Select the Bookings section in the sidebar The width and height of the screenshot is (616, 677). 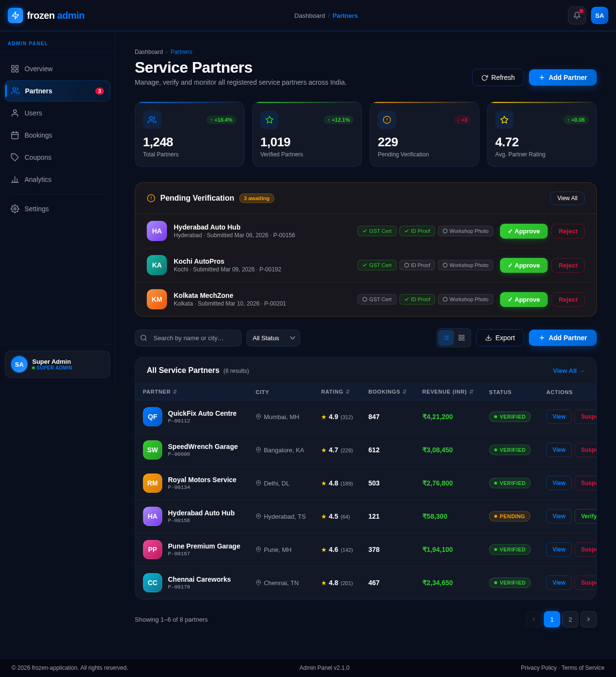tap(38, 135)
